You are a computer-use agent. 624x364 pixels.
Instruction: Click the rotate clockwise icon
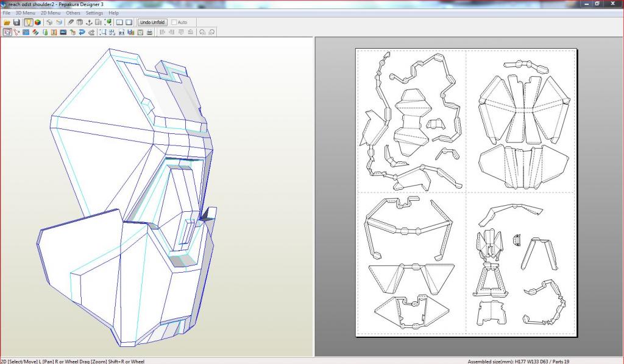pyautogui.click(x=211, y=32)
